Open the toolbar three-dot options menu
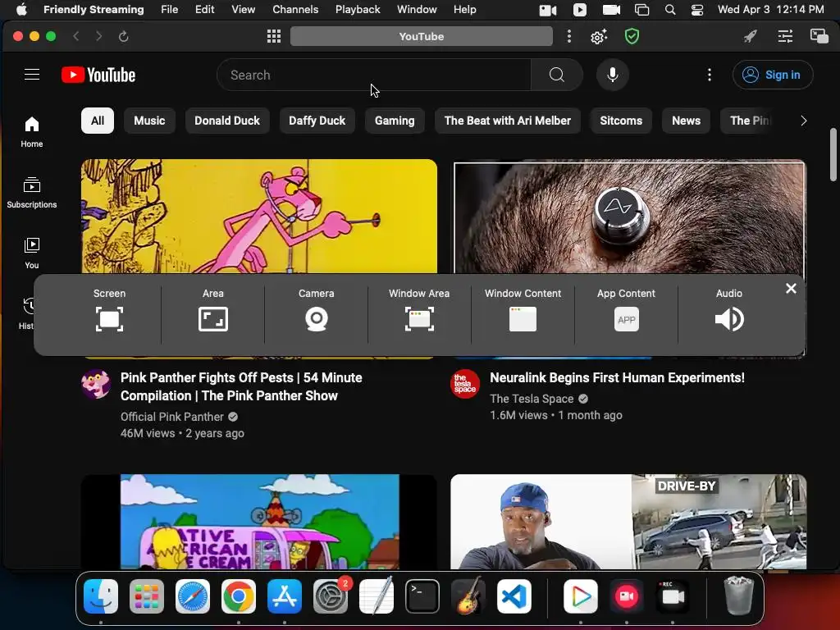This screenshot has height=630, width=840. (x=569, y=36)
